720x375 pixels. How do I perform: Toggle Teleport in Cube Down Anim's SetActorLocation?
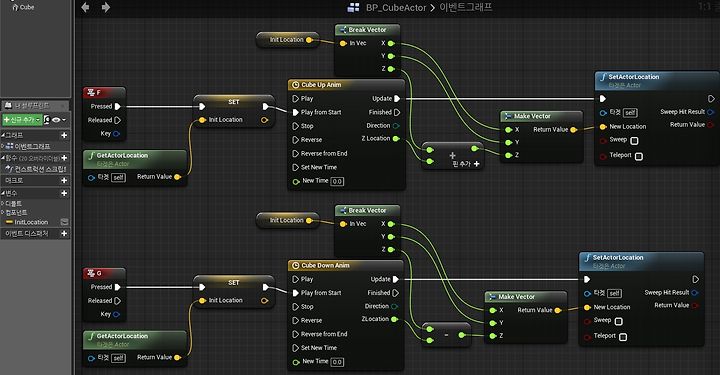click(623, 337)
